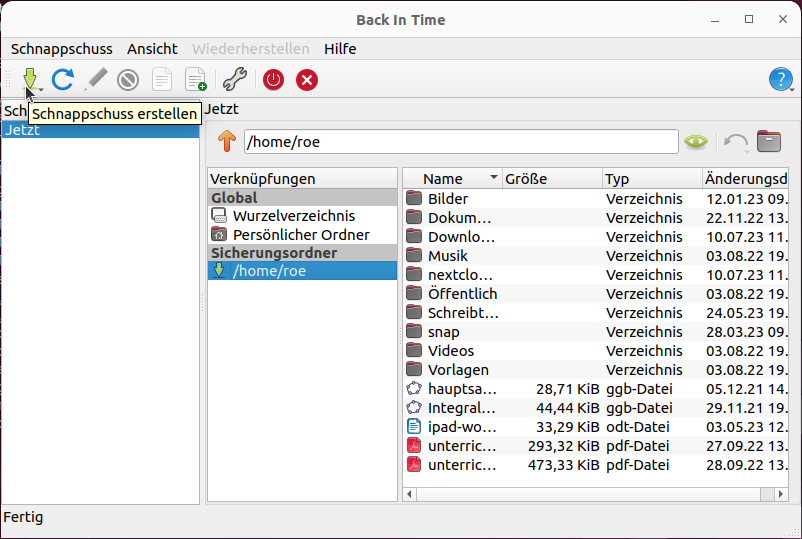Click the red X exit icon
Screen dimensions: 802x539
307,79
